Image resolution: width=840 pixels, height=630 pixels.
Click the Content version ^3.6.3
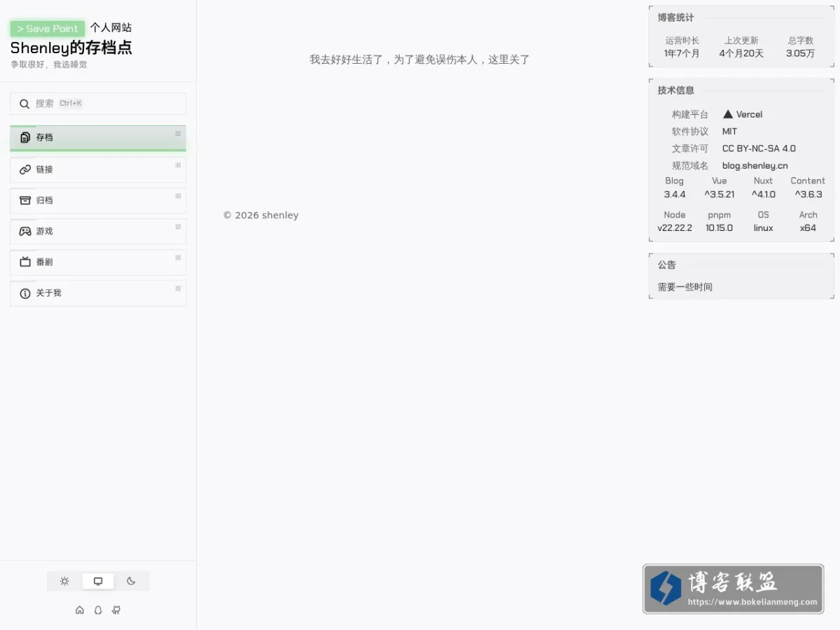808,194
